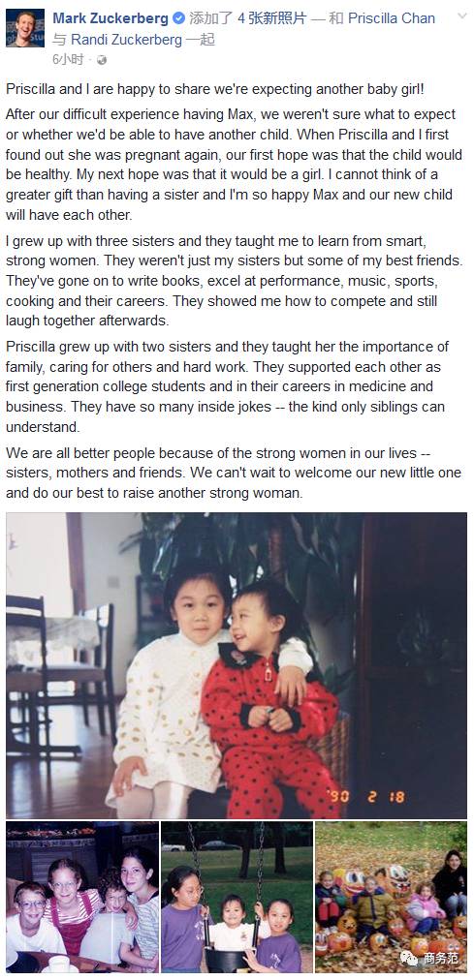The width and height of the screenshot is (474, 980).
Task: Click the 6小时 post timestamp
Action: click(68, 60)
